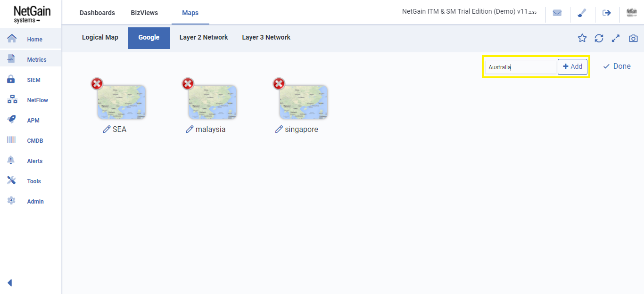This screenshot has height=294, width=644.
Task: Rename singapore map using pencil icon
Action: pos(279,129)
